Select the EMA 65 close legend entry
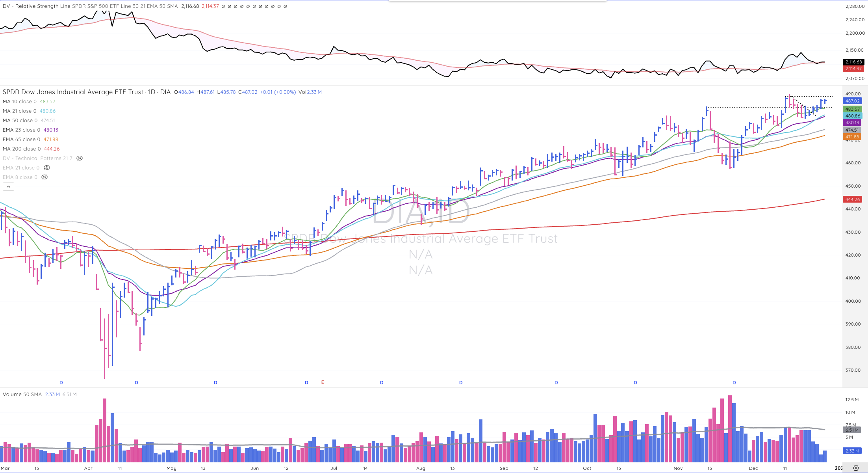 21,139
